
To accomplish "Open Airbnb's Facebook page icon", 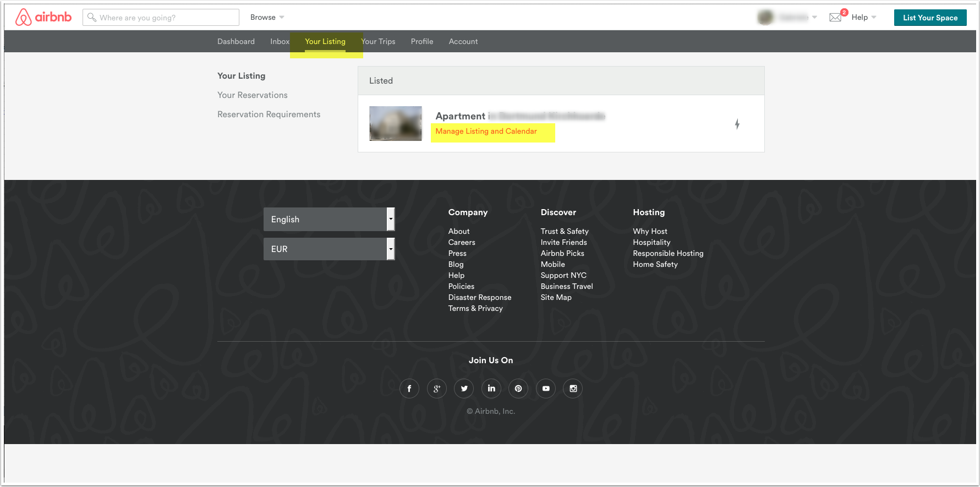I will 409,388.
